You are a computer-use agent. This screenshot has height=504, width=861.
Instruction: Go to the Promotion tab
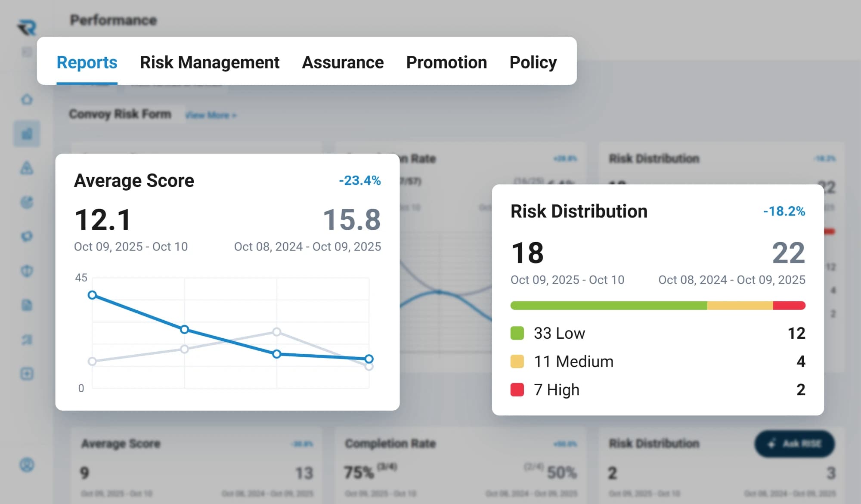point(446,62)
